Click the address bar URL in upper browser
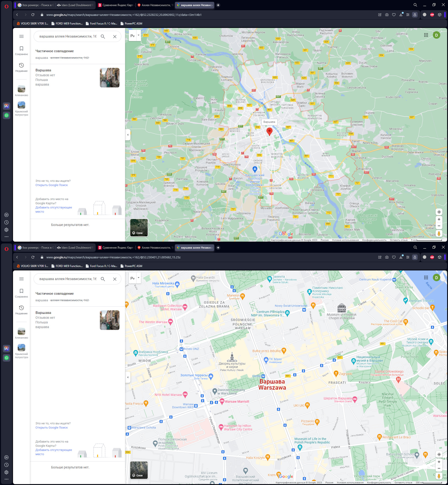 point(124,15)
